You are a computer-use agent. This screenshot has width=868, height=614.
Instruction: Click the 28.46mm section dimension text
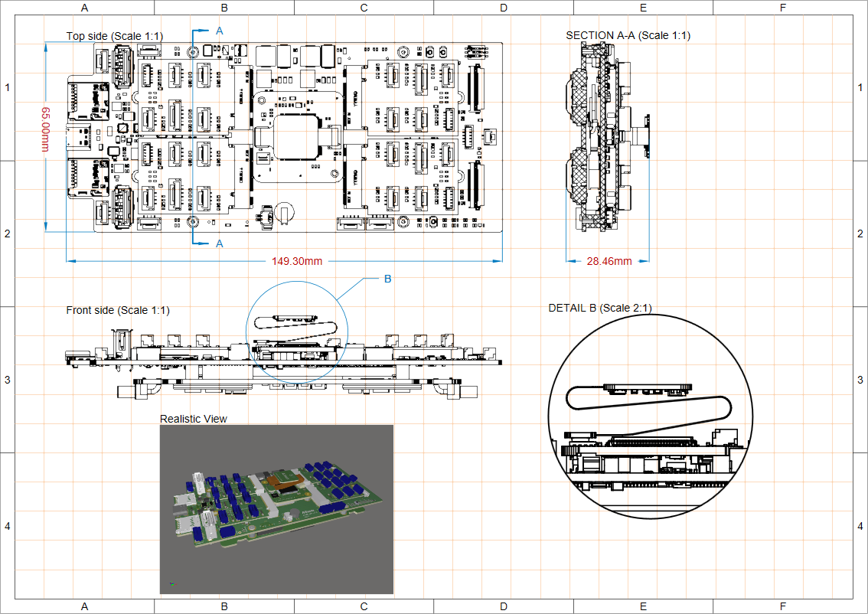point(609,261)
